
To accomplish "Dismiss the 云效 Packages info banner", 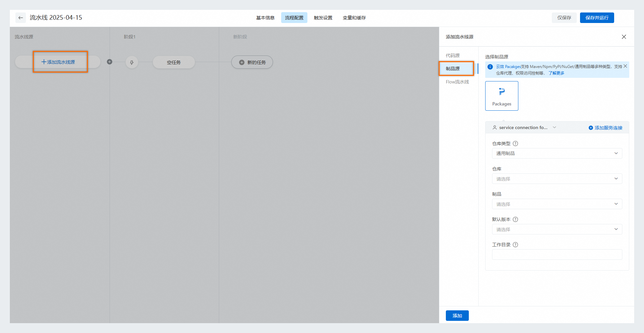I will (x=625, y=66).
